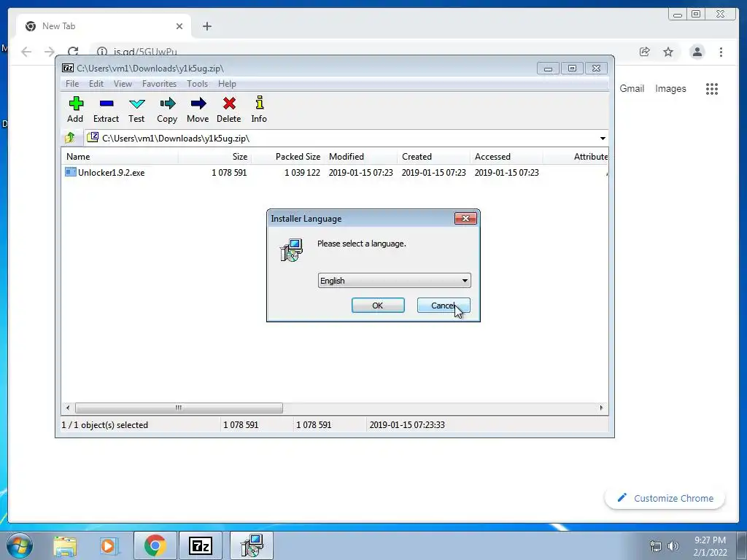The width and height of the screenshot is (747, 560).
Task: Open the Windows Start menu
Action: pos(20,545)
